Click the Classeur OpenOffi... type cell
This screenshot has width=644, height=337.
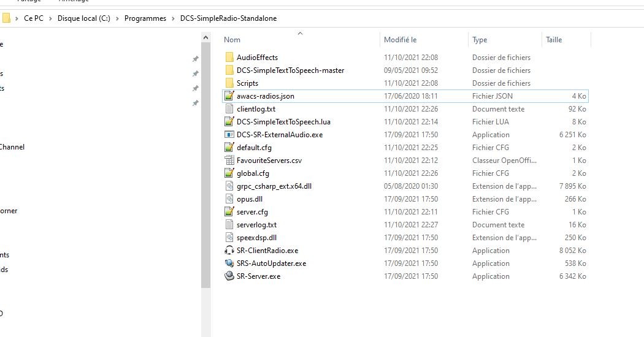(504, 161)
